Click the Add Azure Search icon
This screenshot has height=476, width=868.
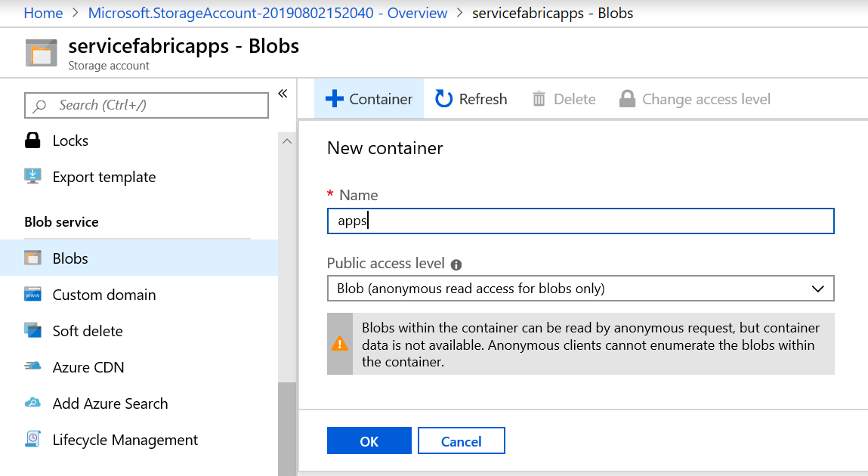(x=32, y=403)
